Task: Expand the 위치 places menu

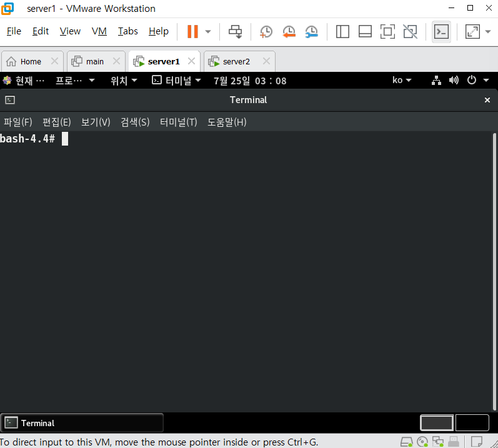Action: [124, 81]
